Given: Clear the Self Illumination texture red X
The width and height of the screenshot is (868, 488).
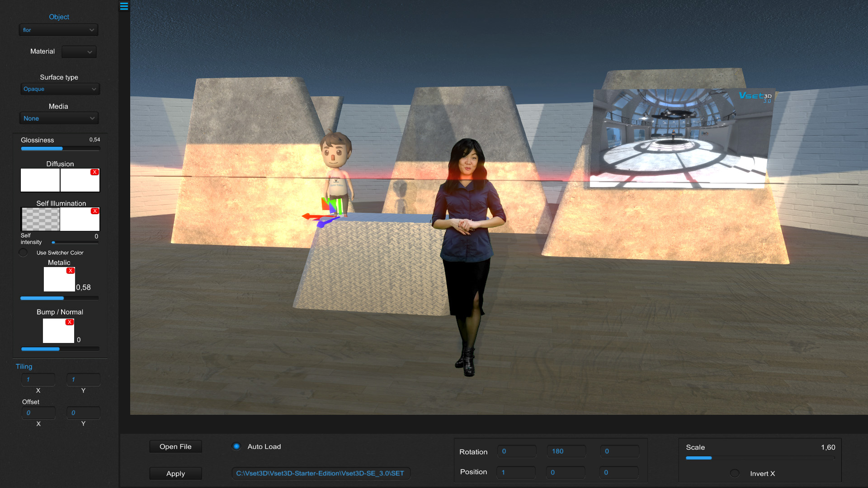Looking at the screenshot, I should point(94,211).
